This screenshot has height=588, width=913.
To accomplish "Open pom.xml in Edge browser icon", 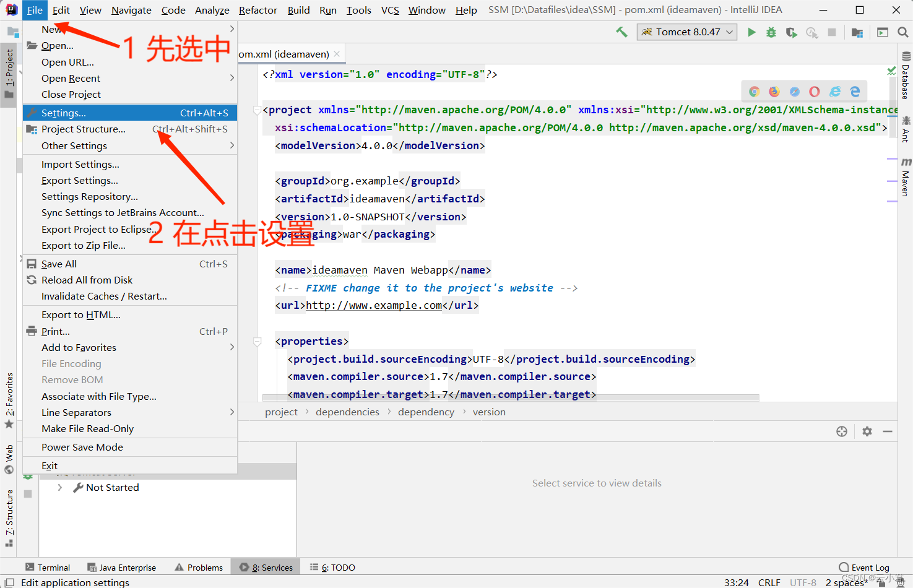I will [855, 92].
